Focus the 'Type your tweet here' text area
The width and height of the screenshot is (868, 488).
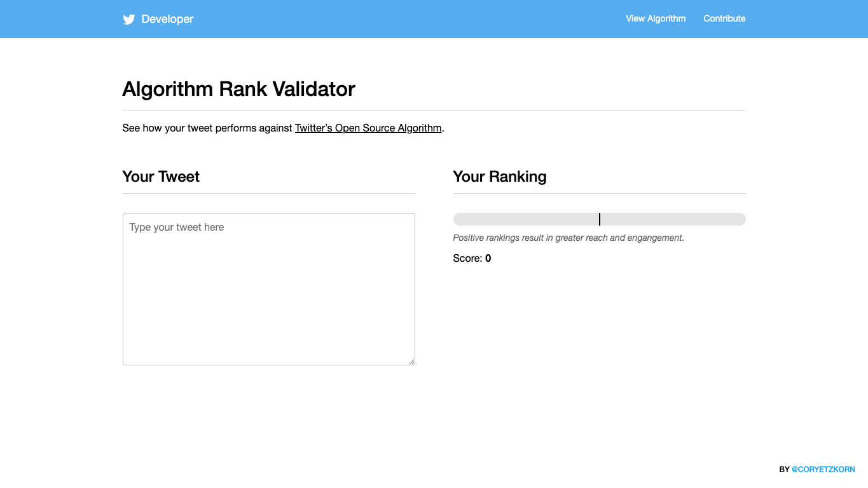click(269, 289)
